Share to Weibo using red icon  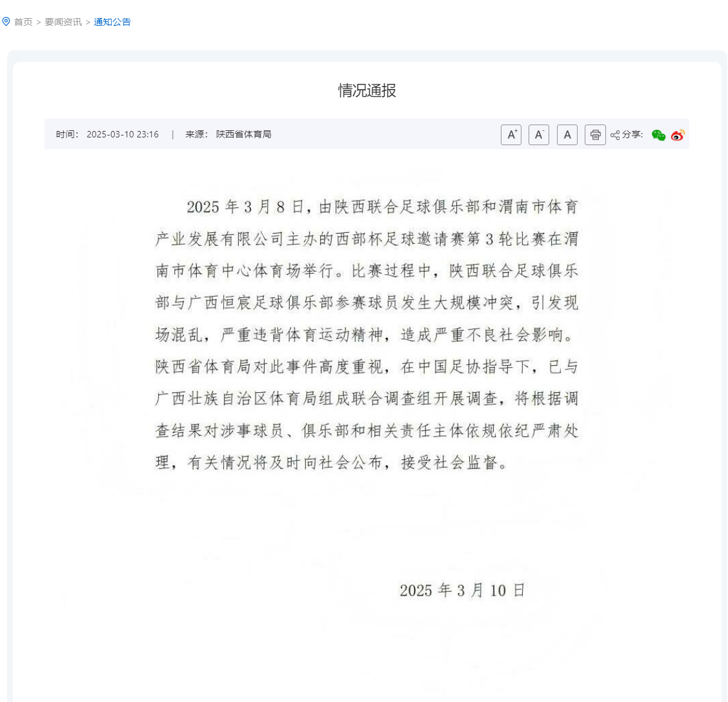point(678,135)
